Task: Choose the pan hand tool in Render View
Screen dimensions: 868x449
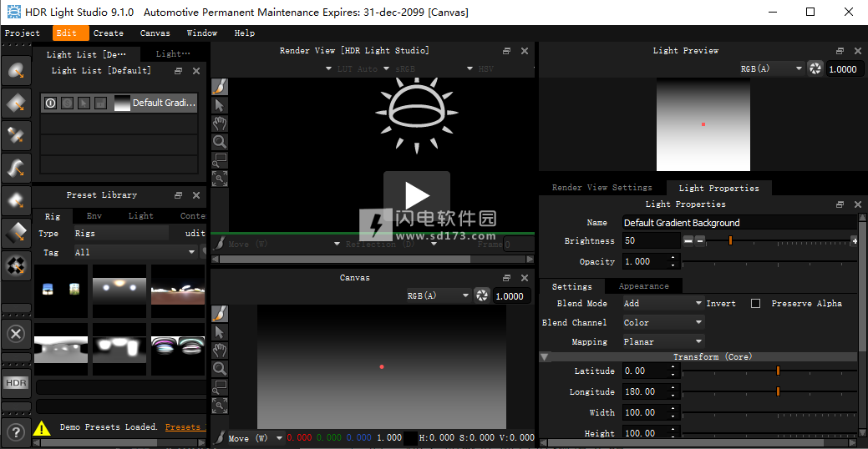Action: pos(220,124)
